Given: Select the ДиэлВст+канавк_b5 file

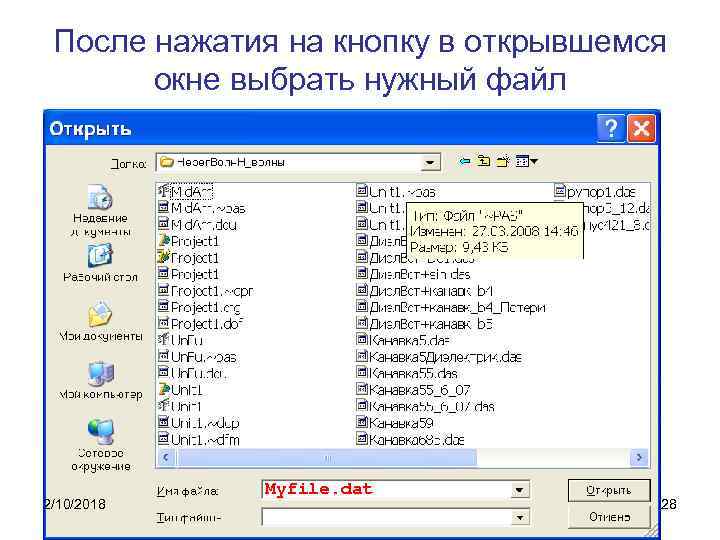Looking at the screenshot, I should coord(425,324).
